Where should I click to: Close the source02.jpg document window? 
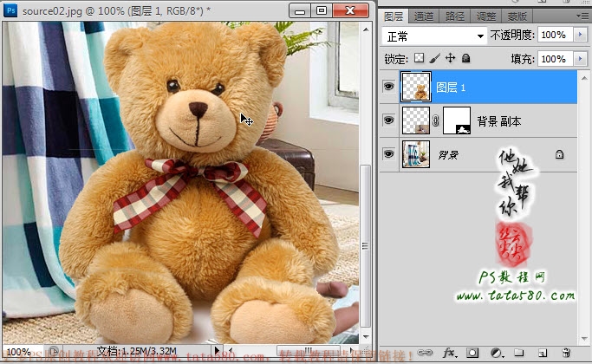pos(351,10)
